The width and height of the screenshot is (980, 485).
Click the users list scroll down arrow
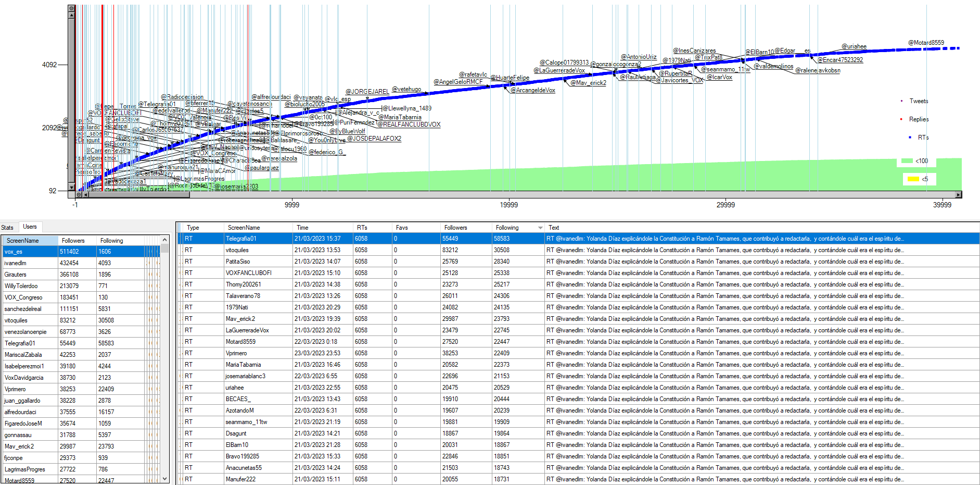pos(165,478)
